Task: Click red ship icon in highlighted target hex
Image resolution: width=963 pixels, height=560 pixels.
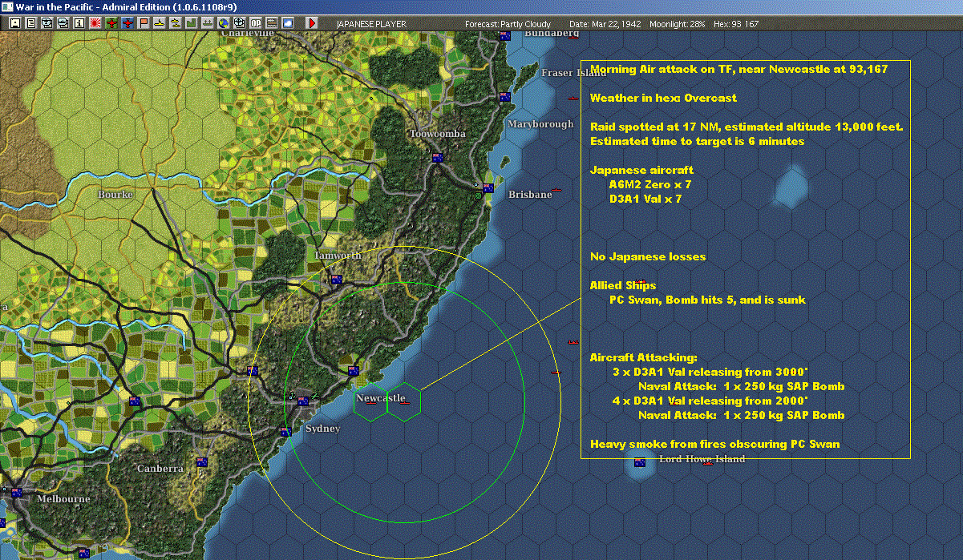Action: [405, 403]
